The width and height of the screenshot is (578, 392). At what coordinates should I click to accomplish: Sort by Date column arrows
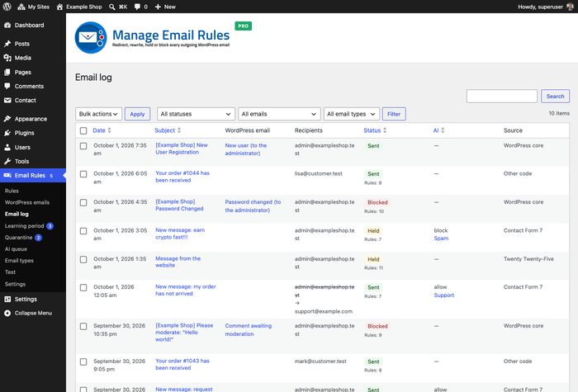point(110,130)
